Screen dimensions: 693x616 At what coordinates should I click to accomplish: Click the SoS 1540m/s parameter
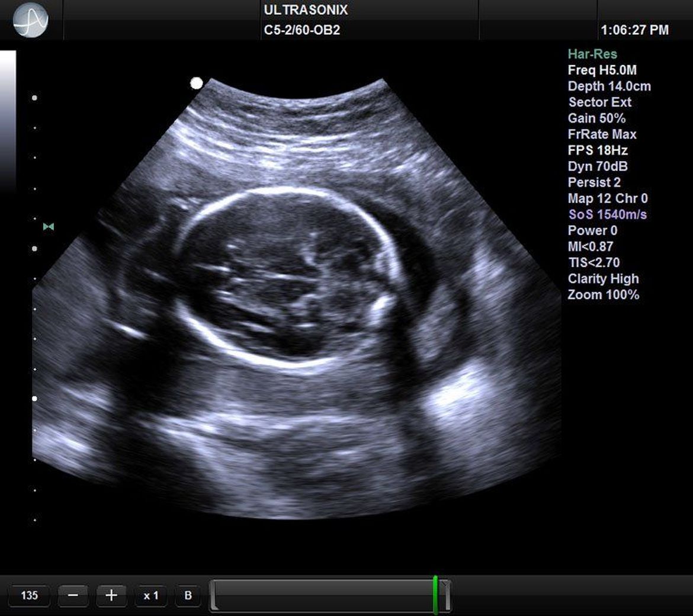coord(607,214)
